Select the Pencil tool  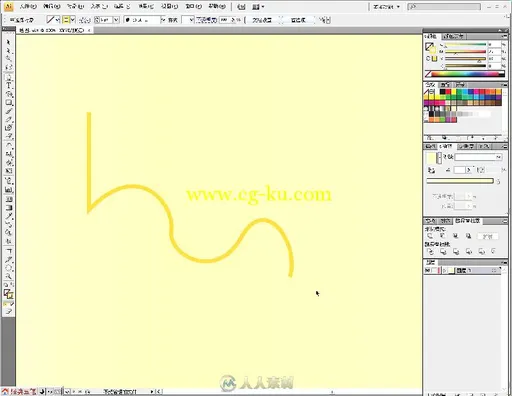(8, 120)
